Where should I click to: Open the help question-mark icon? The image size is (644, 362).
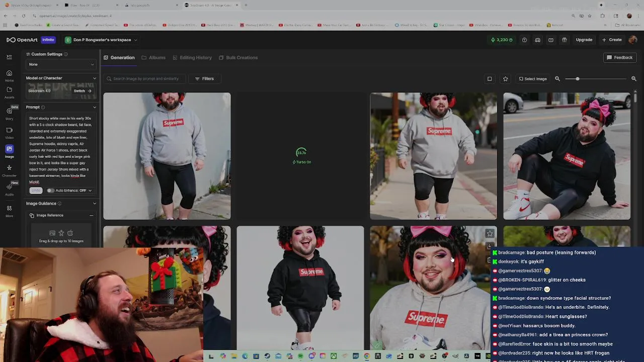point(524,40)
